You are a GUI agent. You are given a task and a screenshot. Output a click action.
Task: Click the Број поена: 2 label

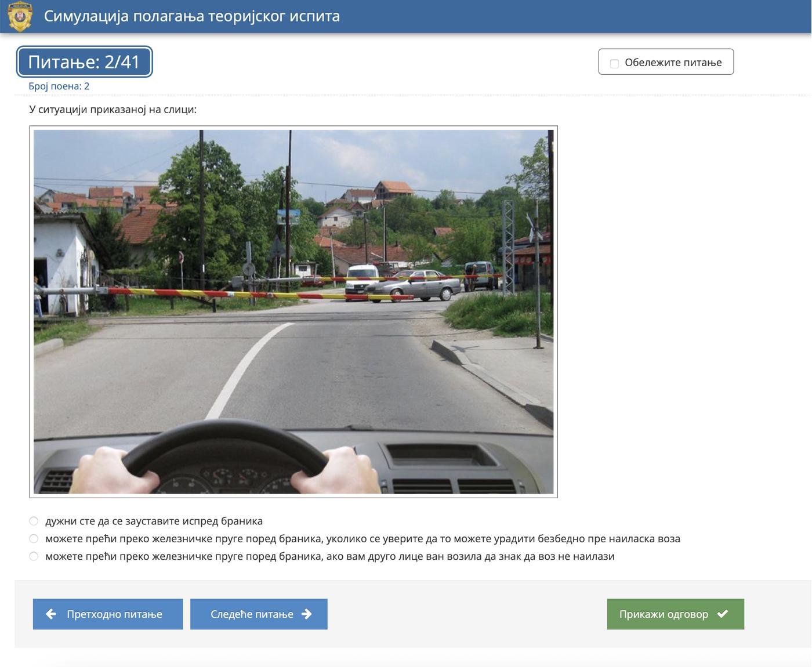(x=59, y=86)
